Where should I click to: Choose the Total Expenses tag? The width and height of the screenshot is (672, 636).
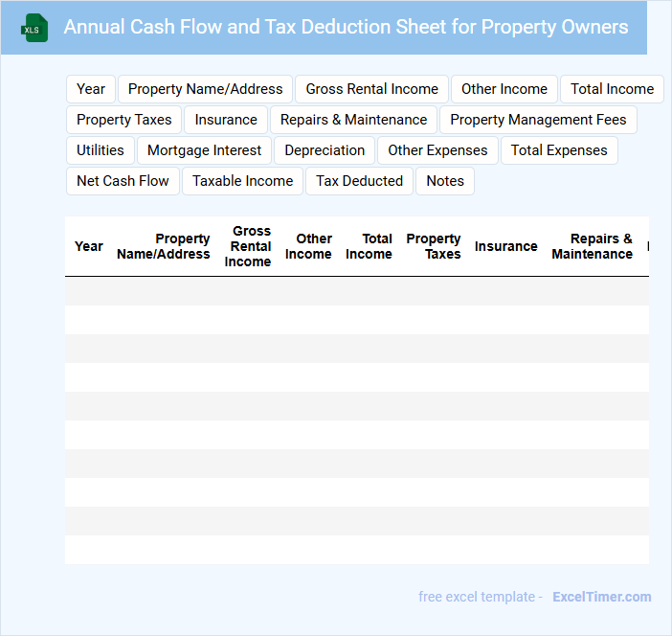[x=559, y=150]
